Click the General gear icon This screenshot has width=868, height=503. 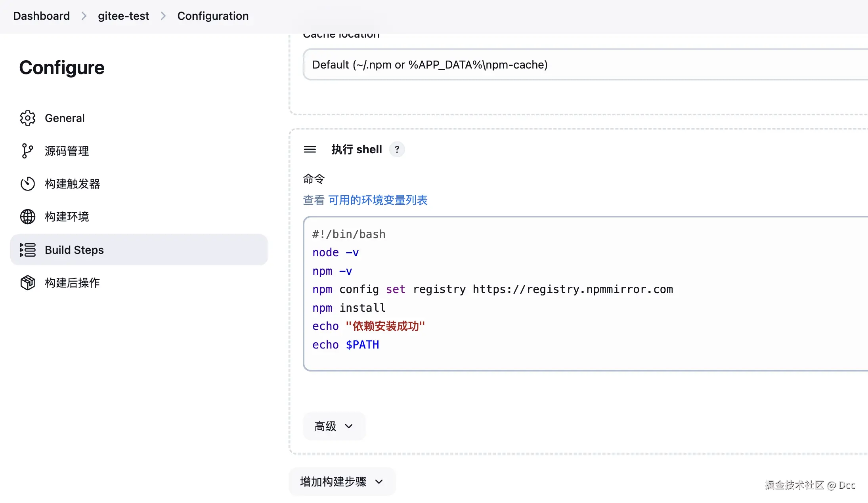28,118
